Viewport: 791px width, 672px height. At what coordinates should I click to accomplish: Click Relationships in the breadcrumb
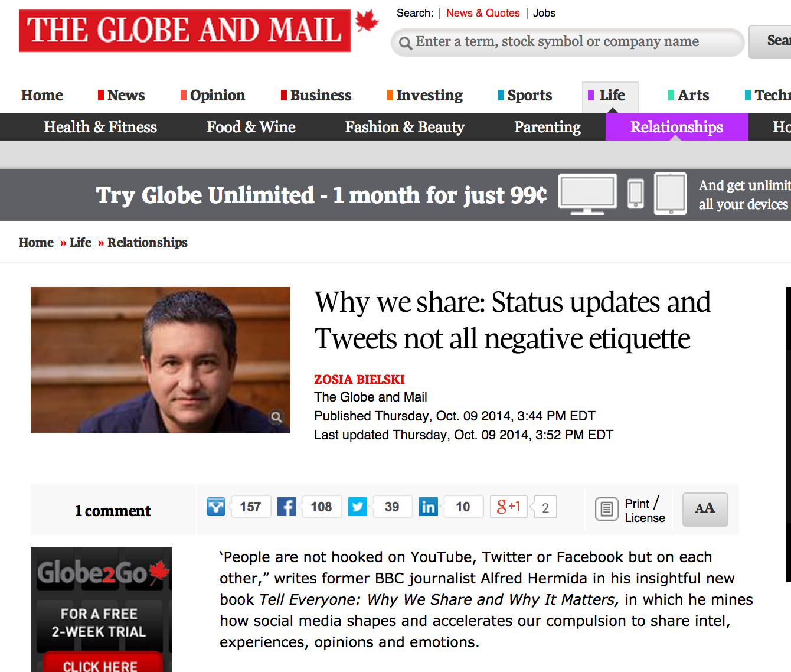(148, 243)
